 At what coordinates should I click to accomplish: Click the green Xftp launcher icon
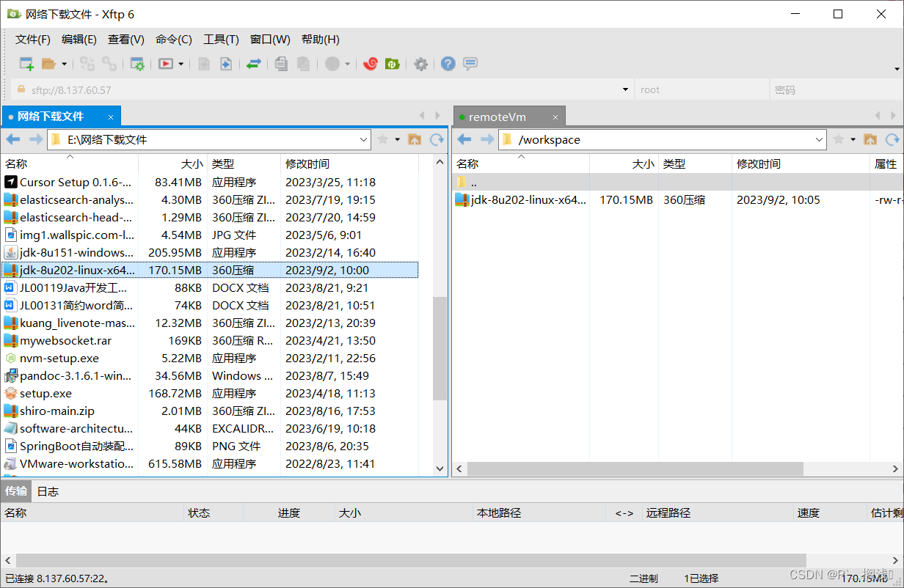(x=393, y=64)
